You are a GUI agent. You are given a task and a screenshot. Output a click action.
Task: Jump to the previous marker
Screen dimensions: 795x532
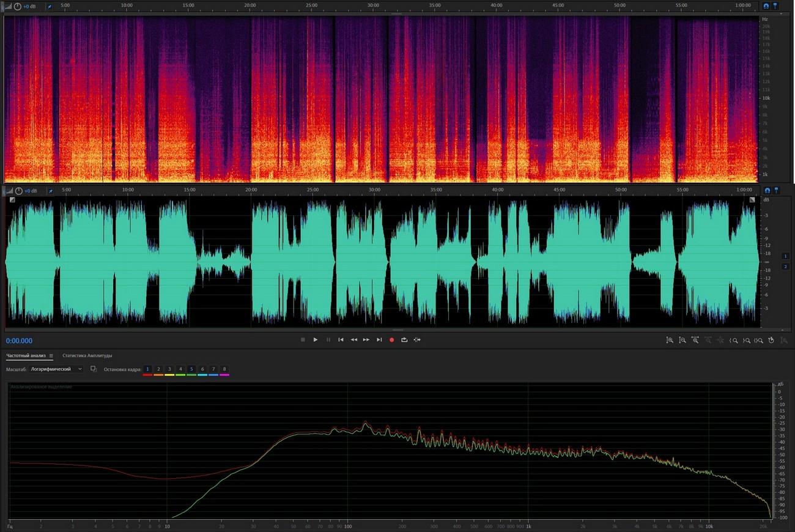341,340
